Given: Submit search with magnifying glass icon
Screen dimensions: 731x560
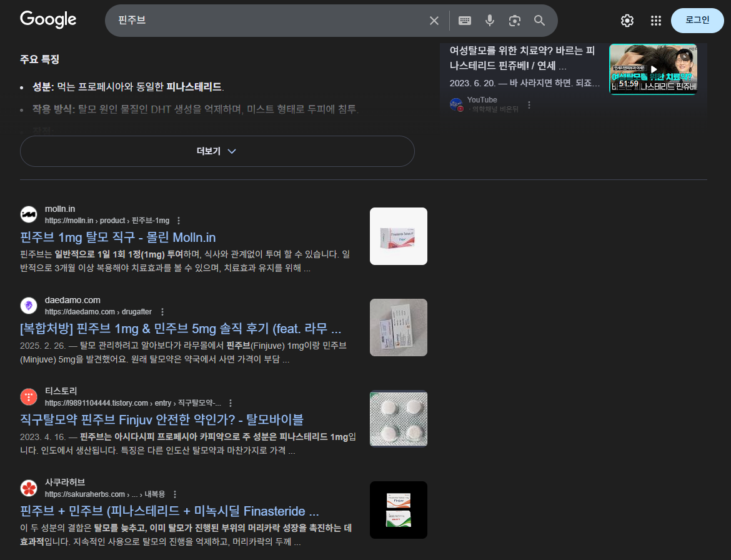Looking at the screenshot, I should tap(539, 21).
